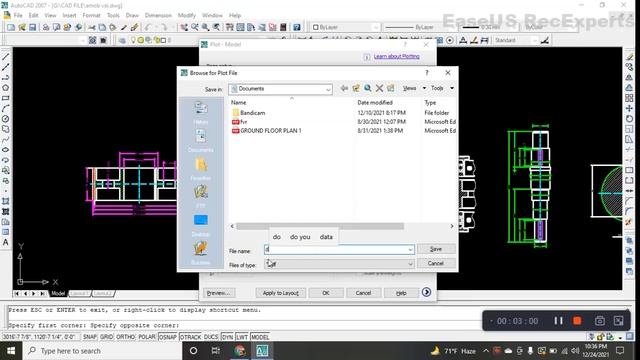Select the Multiline Text A tool
The image size is (640, 360).
tap(6, 242)
